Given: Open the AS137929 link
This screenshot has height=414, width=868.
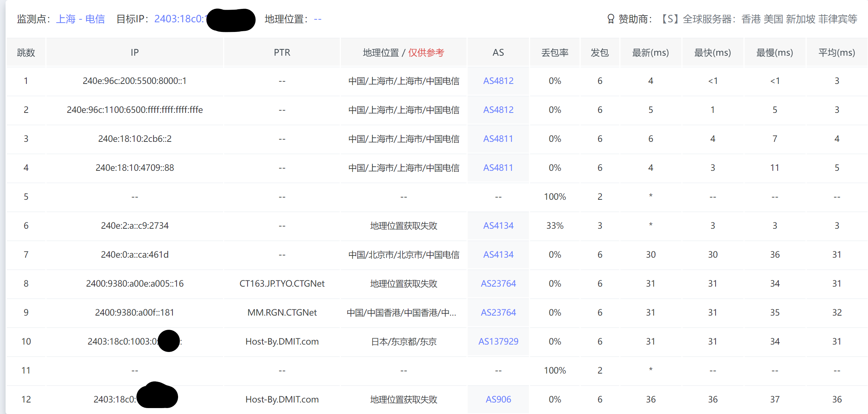Looking at the screenshot, I should pos(498,342).
